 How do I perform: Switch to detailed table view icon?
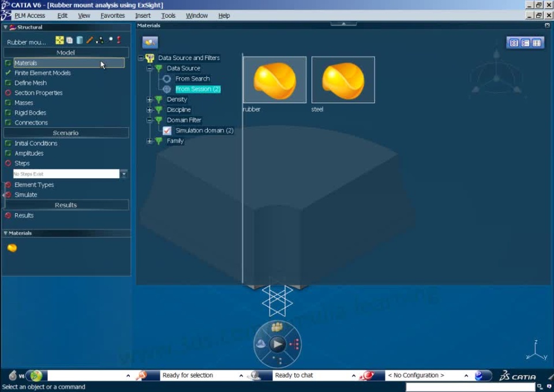(x=536, y=43)
